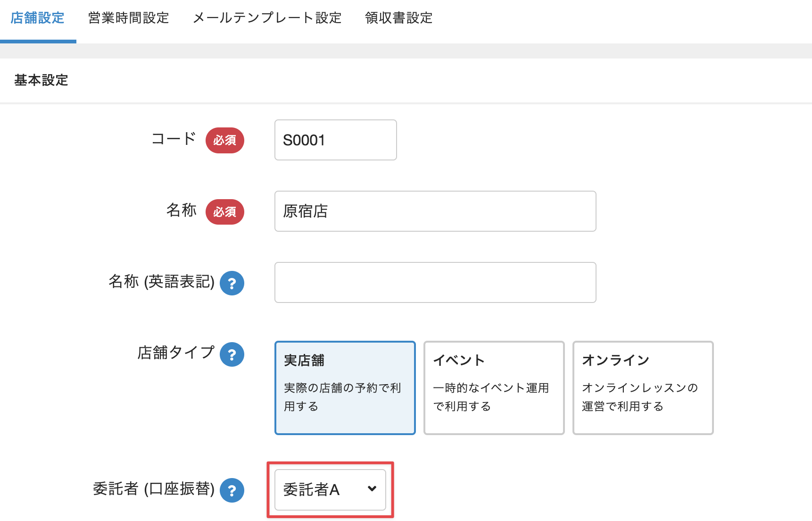Image resolution: width=812 pixels, height=521 pixels.
Task: Click the 店舗タイプ help question mark
Action: [x=232, y=354]
